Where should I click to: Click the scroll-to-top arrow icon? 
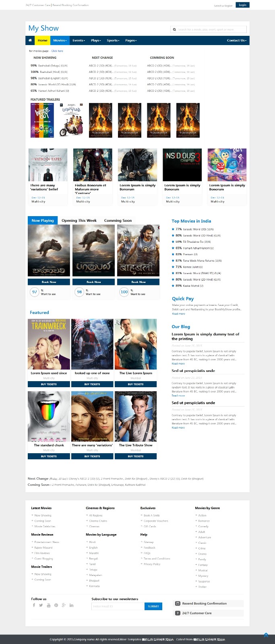coord(266,635)
